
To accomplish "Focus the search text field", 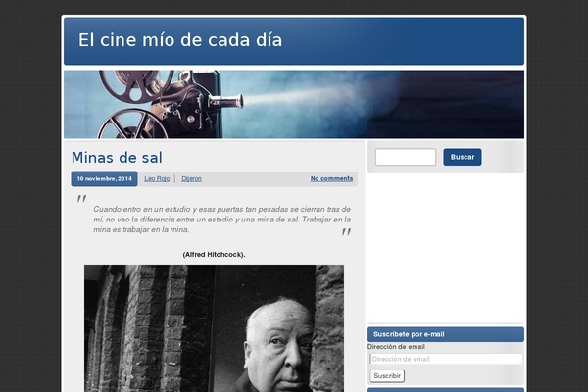I will [x=406, y=157].
